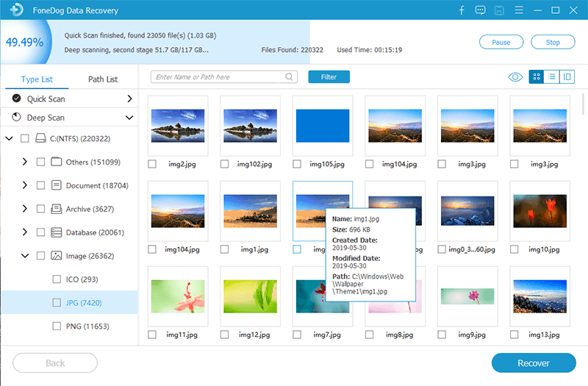
Task: Click the search magnifier icon
Action: coord(290,76)
